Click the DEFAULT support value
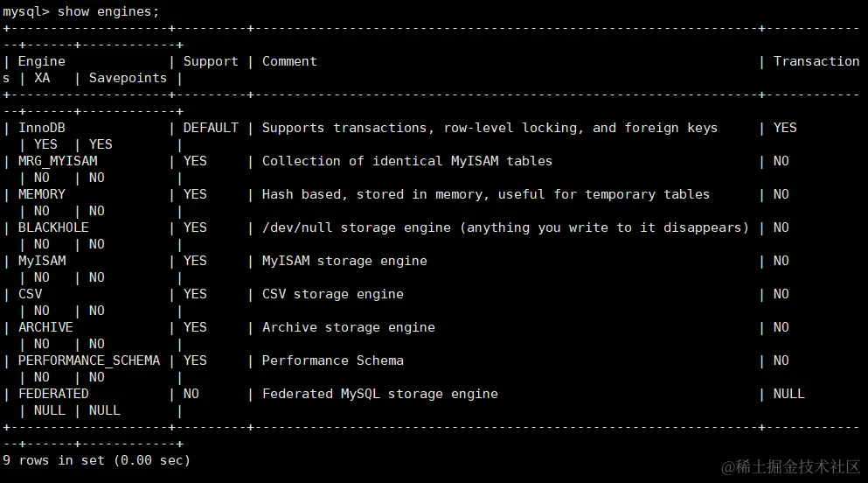The width and height of the screenshot is (868, 483). point(211,128)
